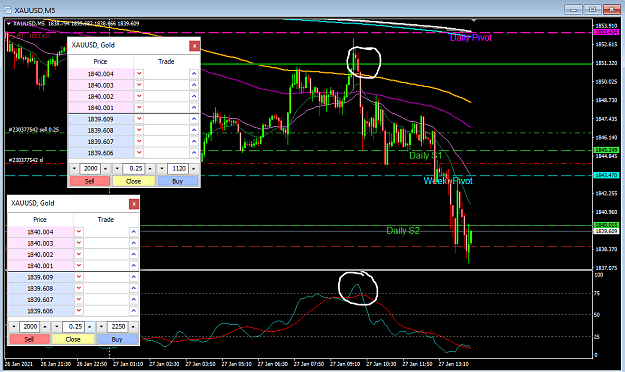Close the XAUUSD Gold panel containing 1120
The image size is (625, 372).
[x=194, y=46]
